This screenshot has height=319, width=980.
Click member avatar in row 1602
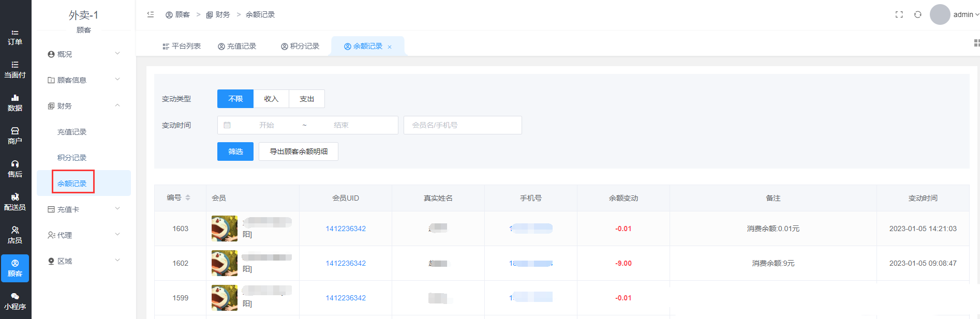pyautogui.click(x=225, y=263)
